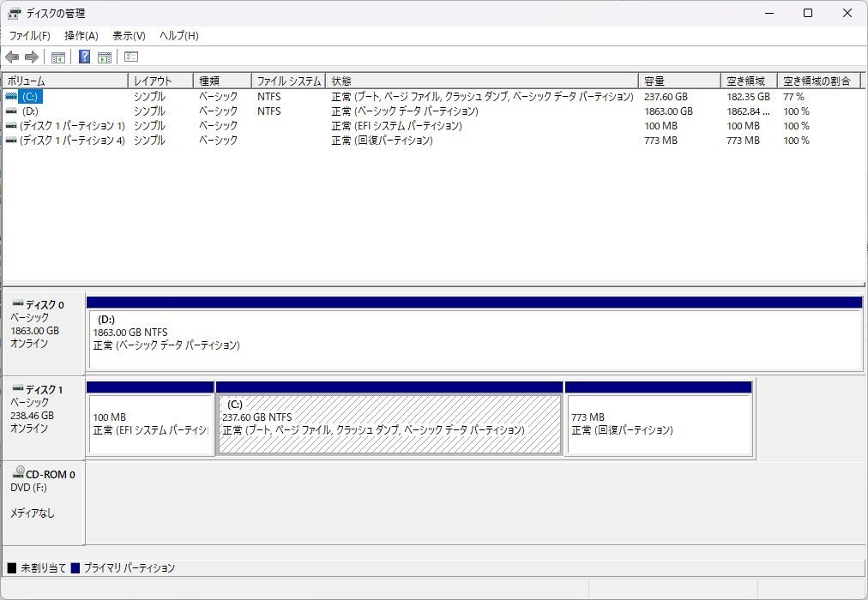The width and height of the screenshot is (868, 600).
Task: Click the blue プライマリ パーティション legend swatch
Action: point(75,568)
